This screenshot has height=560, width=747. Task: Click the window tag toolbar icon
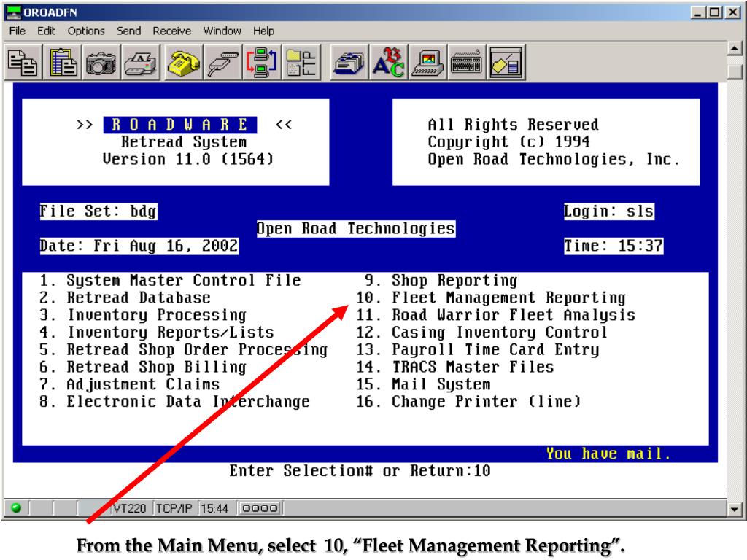[x=506, y=63]
